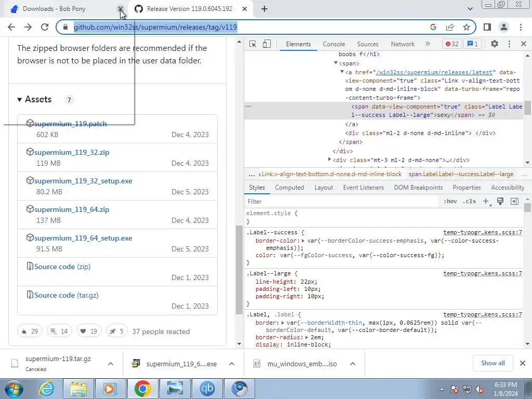Download supermium_119_32.zip
The image size is (532, 399).
[72, 152]
